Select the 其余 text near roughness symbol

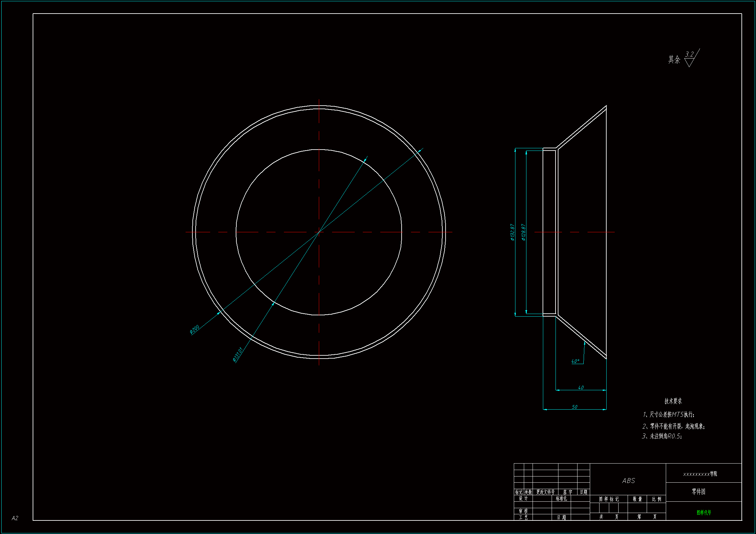[674, 59]
